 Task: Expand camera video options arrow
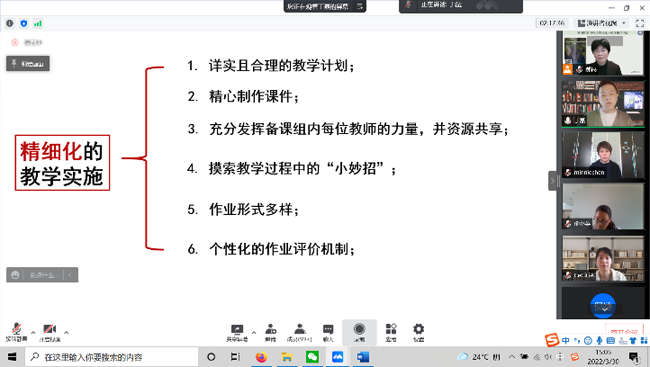[x=66, y=333]
